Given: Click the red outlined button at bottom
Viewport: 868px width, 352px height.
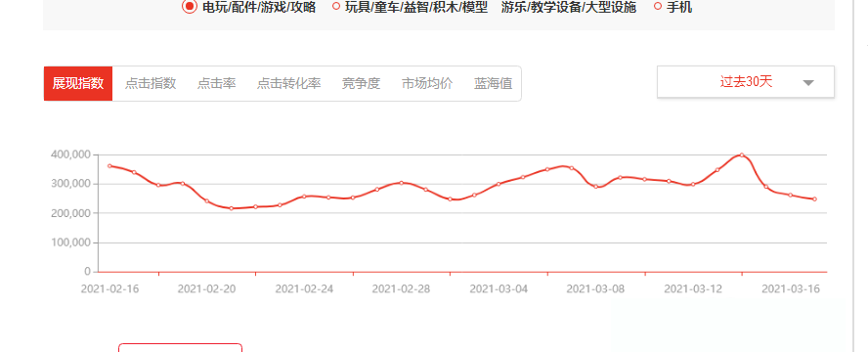Looking at the screenshot, I should [181, 347].
